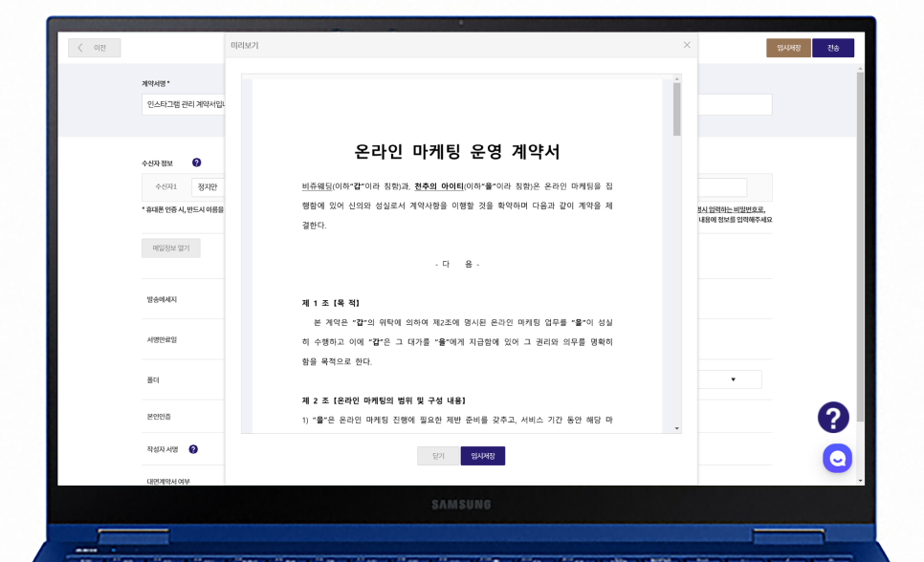The width and height of the screenshot is (924, 562).
Task: Click the document title 온라인 마케팅 운영 계약서
Action: coord(456,151)
